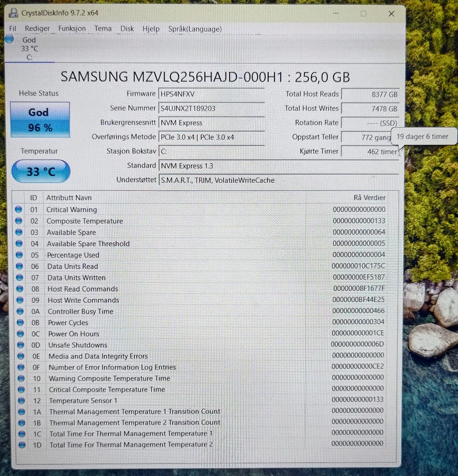Open the Funksjon menu
458x476 pixels.
[72, 29]
